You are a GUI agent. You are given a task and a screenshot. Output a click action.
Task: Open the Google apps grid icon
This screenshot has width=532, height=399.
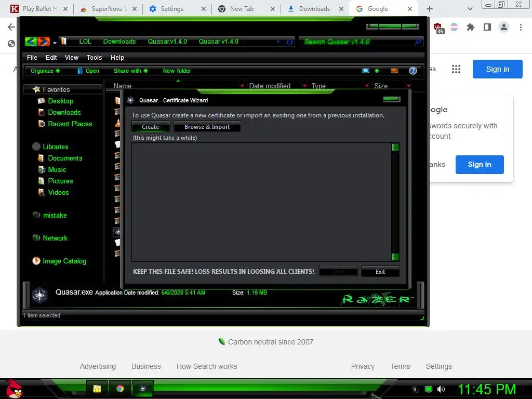(456, 69)
